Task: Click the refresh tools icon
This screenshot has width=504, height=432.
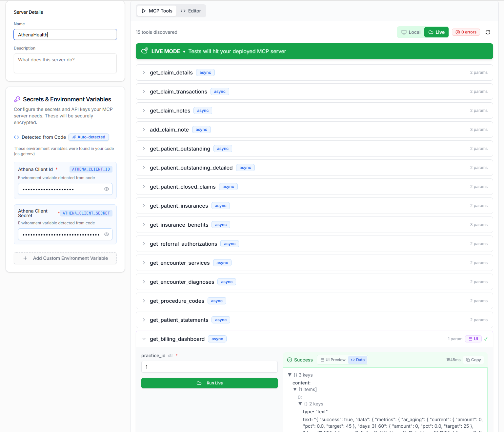Action: pos(488,32)
